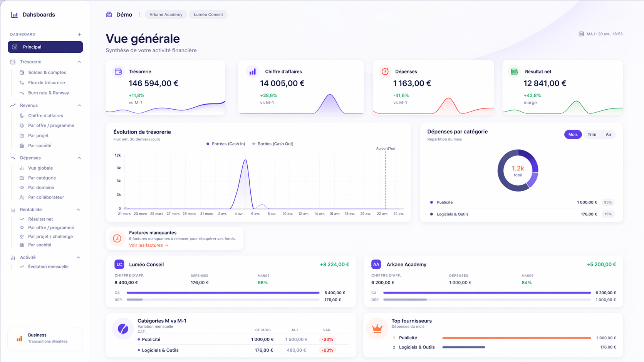
Task: Select the Arkane Academy company chip
Action: 166,15
